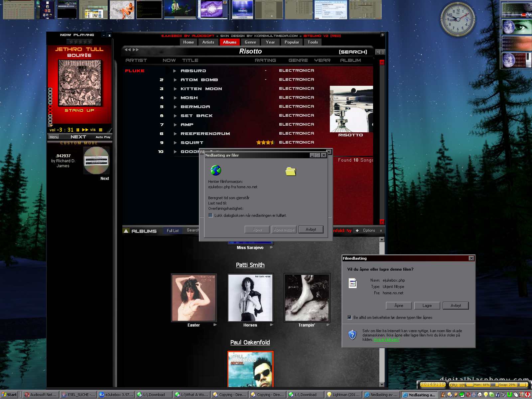
Task: Click the light bulb tray icon
Action: (x=485, y=395)
